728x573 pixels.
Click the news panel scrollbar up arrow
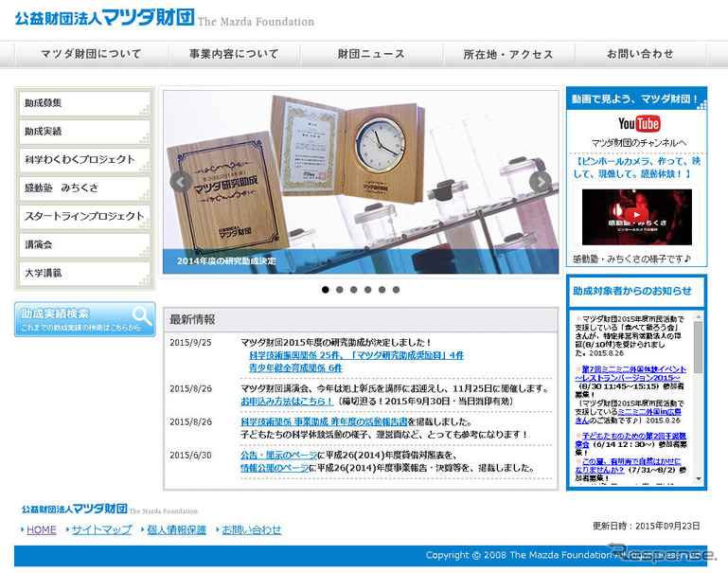[x=699, y=316]
